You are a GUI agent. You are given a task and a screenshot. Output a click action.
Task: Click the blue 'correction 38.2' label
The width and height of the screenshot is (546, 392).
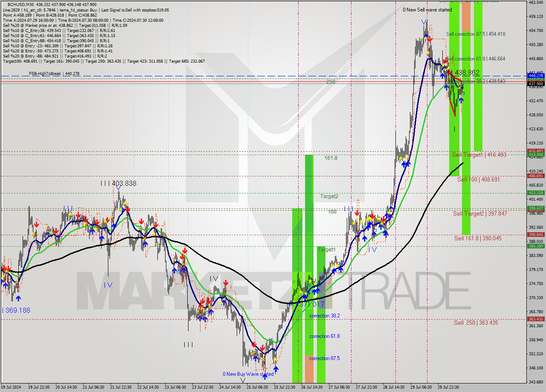coord(325,316)
